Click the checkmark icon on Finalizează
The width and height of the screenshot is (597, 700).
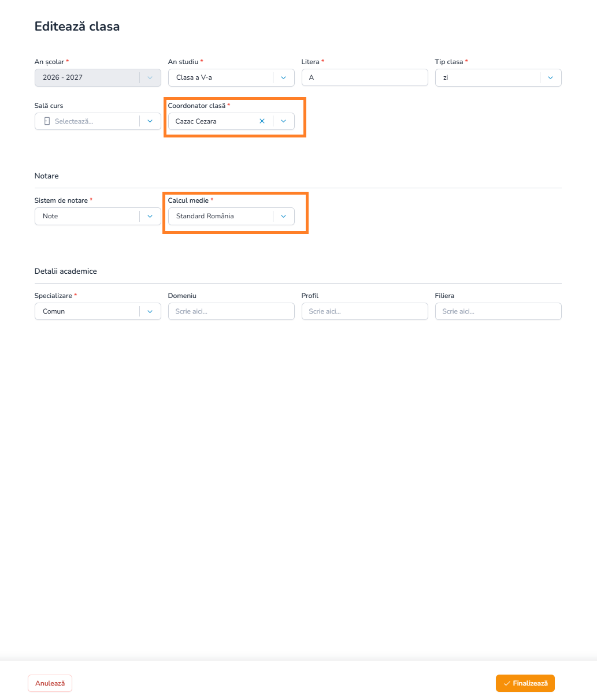tap(507, 683)
